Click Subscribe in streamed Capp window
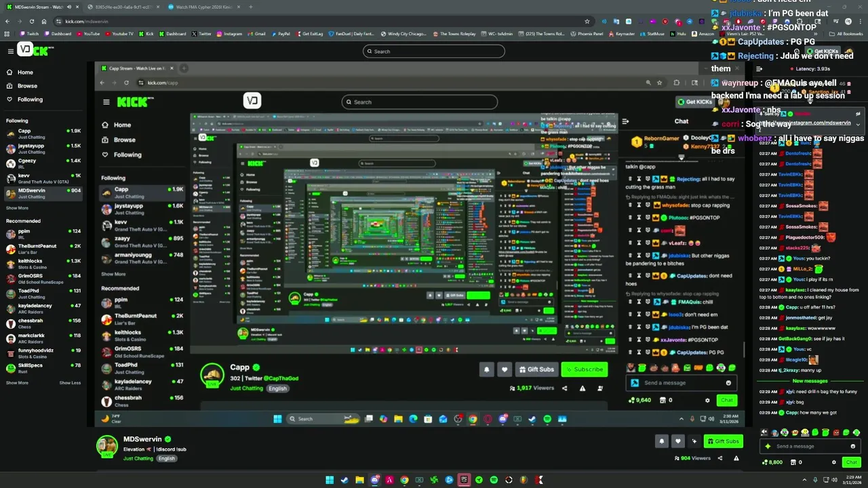Viewport: 868px width, 488px height. click(584, 369)
